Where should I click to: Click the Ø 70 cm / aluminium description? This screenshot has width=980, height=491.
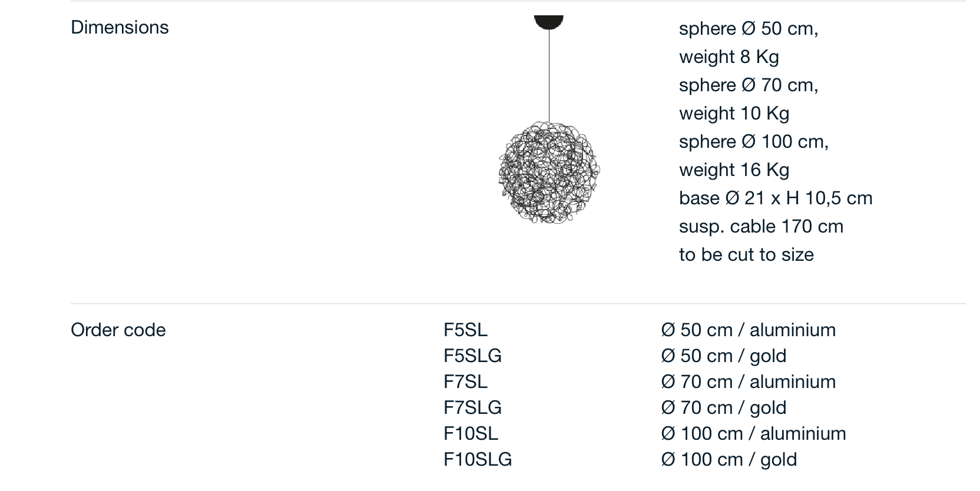pyautogui.click(x=748, y=381)
